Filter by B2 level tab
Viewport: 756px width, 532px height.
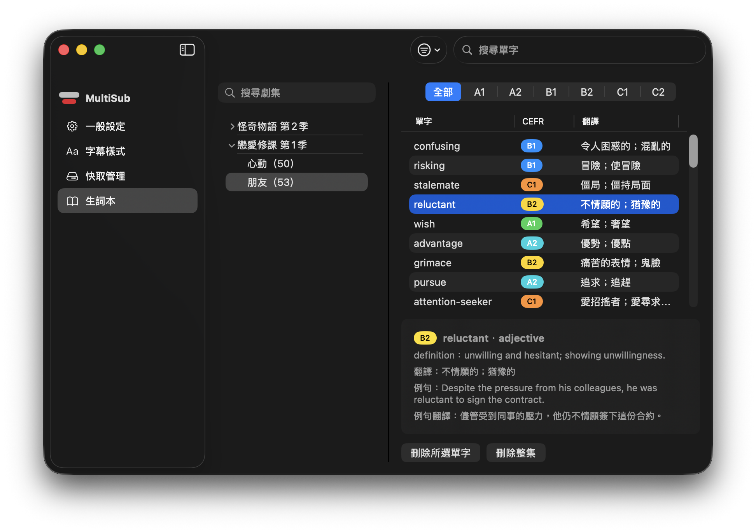(x=586, y=92)
